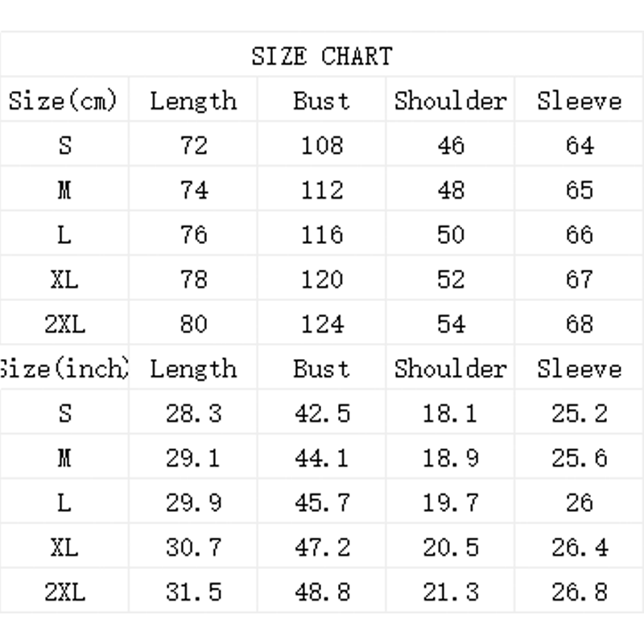The image size is (644, 644).
Task: Click the inch sleeve value 26.4
Action: point(580,547)
